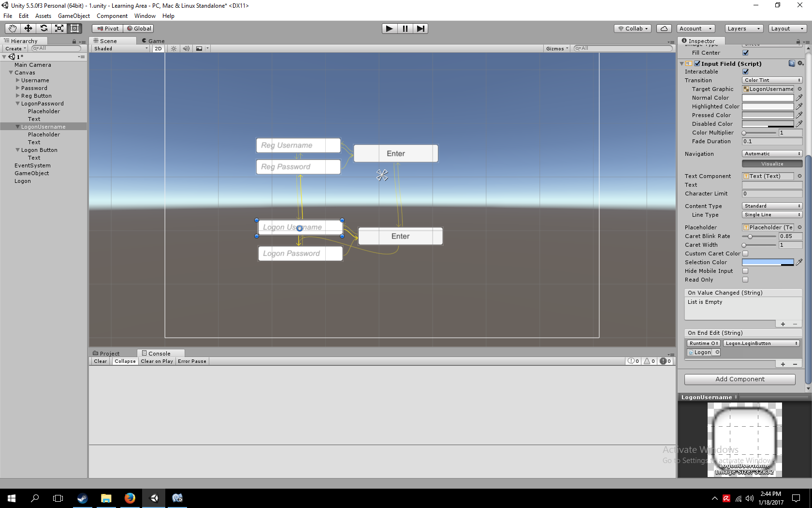This screenshot has height=508, width=812.
Task: Expand Username in Hierarchy
Action: tap(18, 80)
